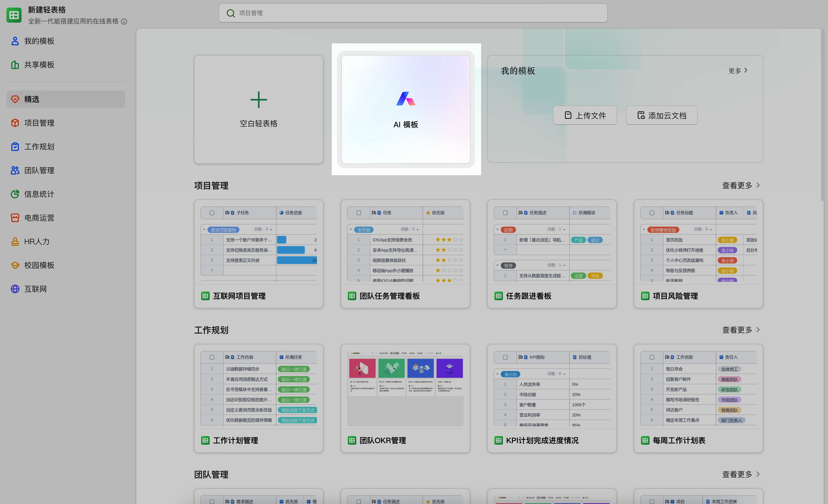Click the info icon beside the subtitle

[124, 22]
